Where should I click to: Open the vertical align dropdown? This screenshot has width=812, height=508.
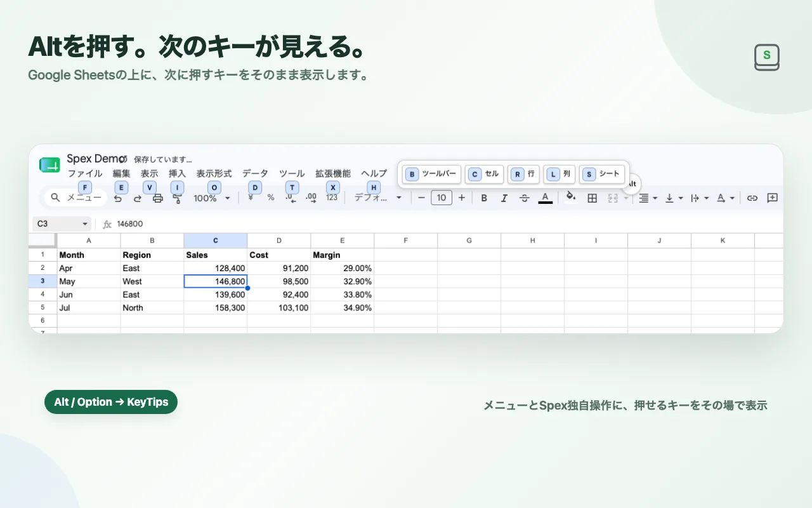[x=674, y=198]
